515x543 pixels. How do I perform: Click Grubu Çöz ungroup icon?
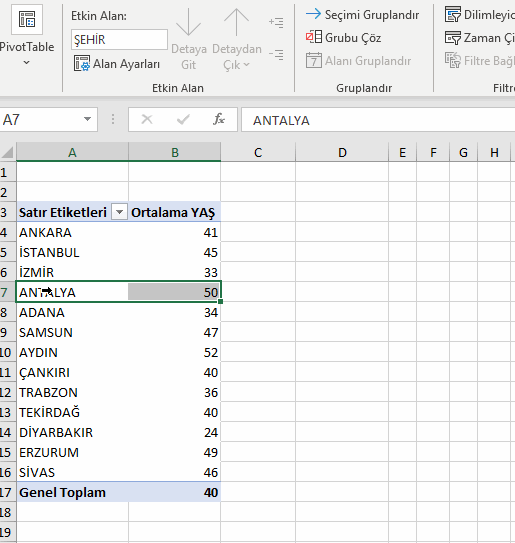click(x=314, y=37)
